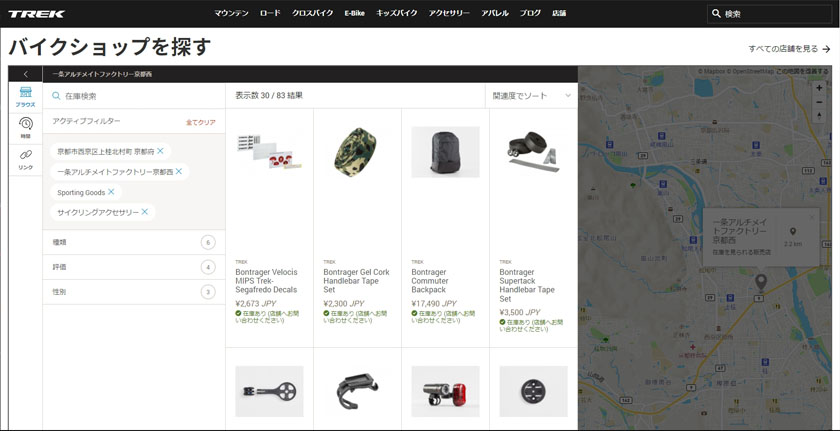Remove the 一条アルチメイトファクトリー京都西 filter chip
The width and height of the screenshot is (840, 431).
point(179,171)
